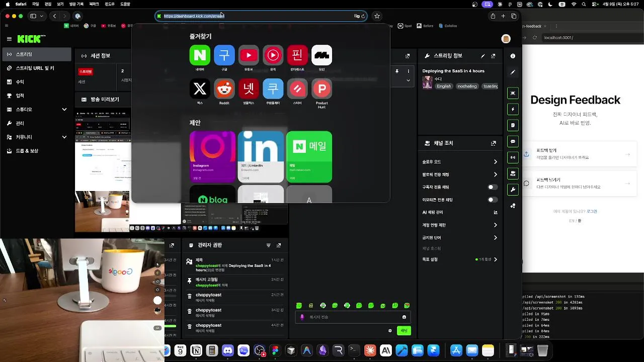644x362 pixels.
Task: Open the emoji picker in chat input
Action: [404, 317]
